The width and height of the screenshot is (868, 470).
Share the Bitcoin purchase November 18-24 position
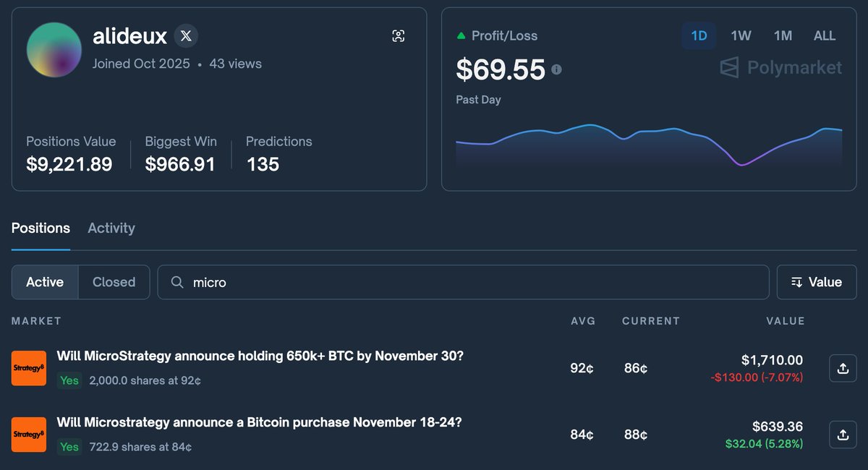coord(843,435)
